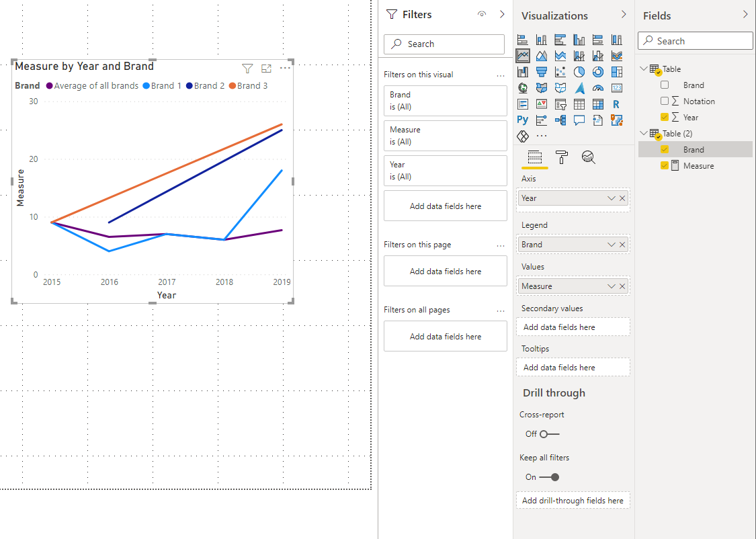Select the 100% stacked column chart visualization
The width and height of the screenshot is (756, 539).
(617, 40)
